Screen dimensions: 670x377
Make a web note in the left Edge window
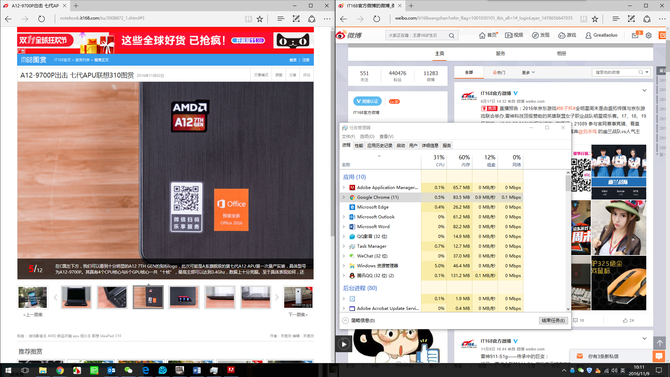(x=296, y=19)
